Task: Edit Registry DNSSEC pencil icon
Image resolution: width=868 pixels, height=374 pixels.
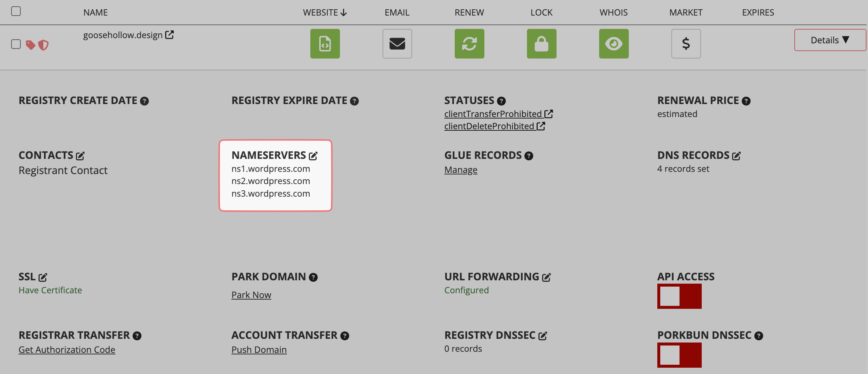Action: 543,336
